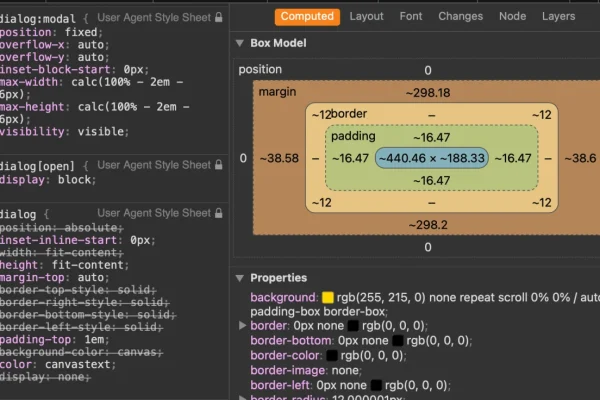Open the Node tab

512,16
